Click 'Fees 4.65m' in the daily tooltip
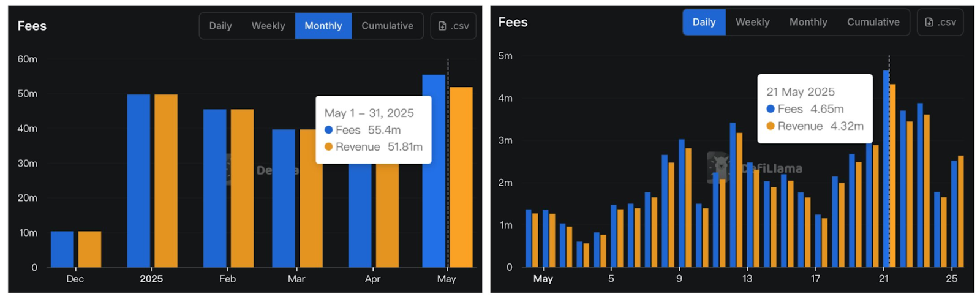This screenshot has width=980, height=299. (x=805, y=109)
